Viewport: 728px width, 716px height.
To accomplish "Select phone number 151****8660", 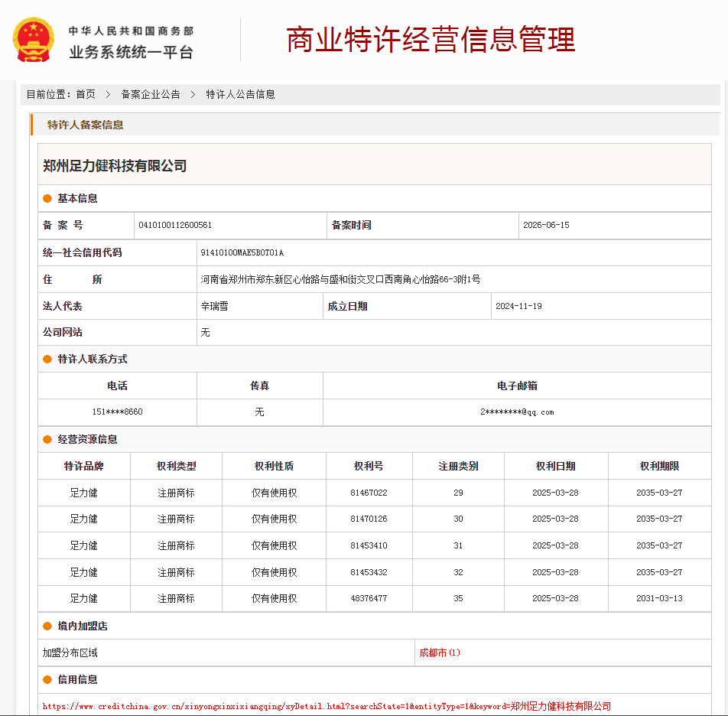I will [x=118, y=412].
